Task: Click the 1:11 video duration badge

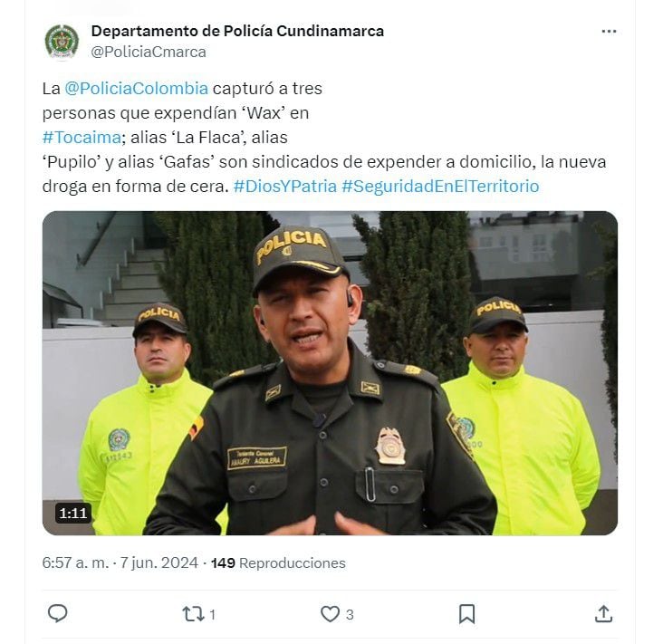Action: [x=73, y=513]
